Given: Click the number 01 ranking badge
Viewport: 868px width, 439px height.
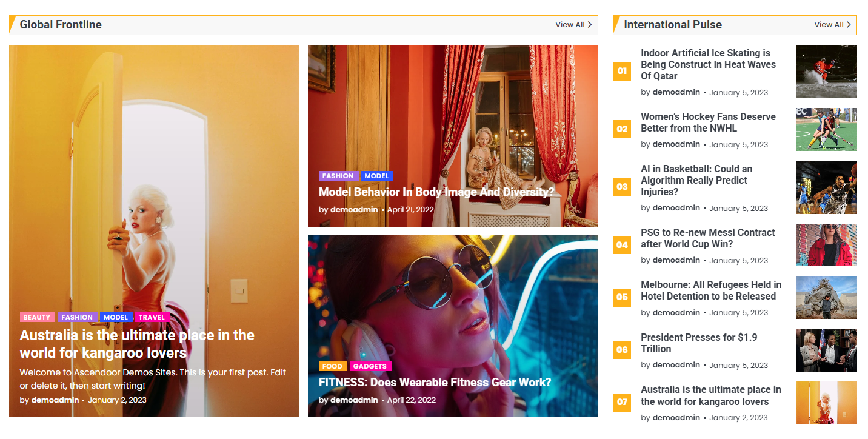Looking at the screenshot, I should coord(622,72).
